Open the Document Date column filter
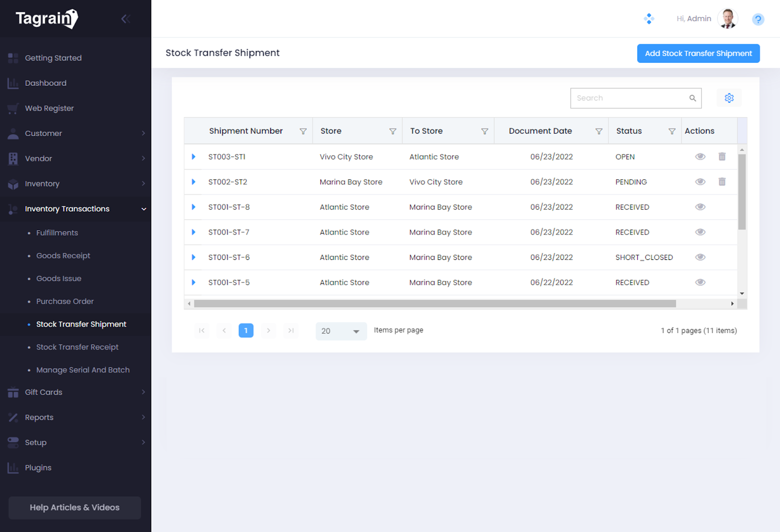Screen dimensions: 780x532 click(x=599, y=131)
